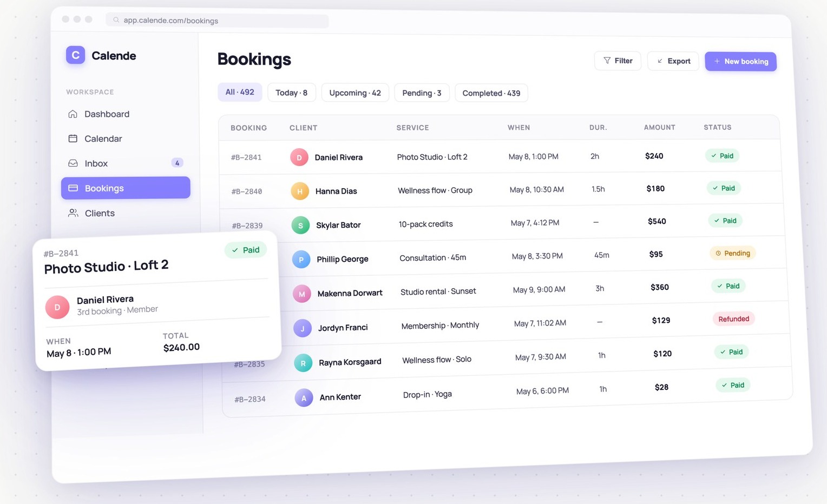Click the Refunded status badge for Jordyn Franci

[x=734, y=319]
